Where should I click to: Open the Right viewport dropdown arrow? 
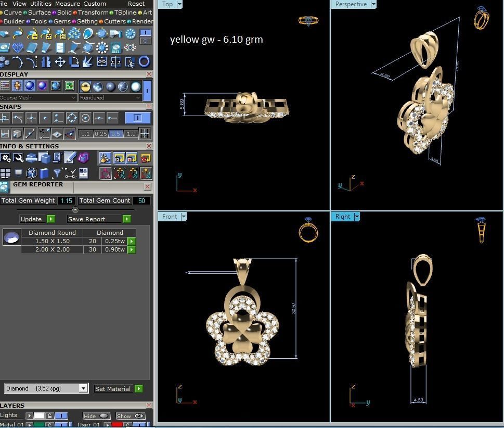coord(357,217)
